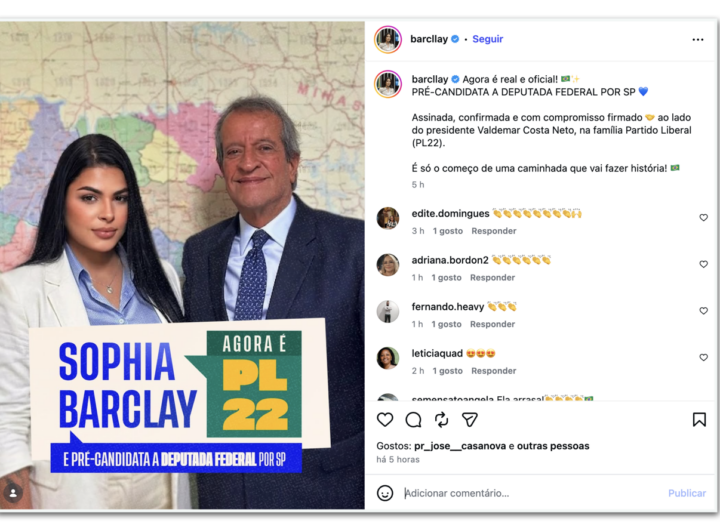Open emoji picker smiley icon
This screenshot has width=720, height=530.
(385, 493)
